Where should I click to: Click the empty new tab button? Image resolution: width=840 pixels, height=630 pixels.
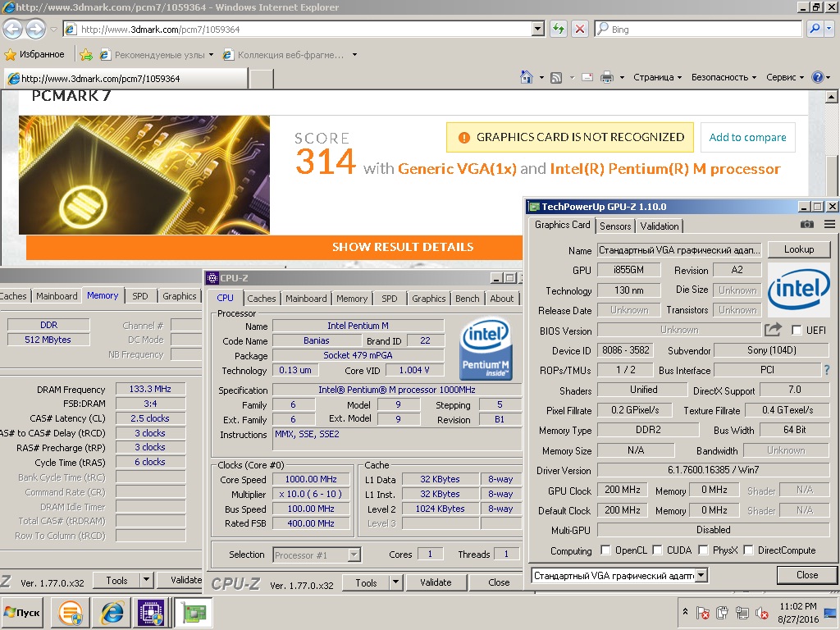[262, 78]
